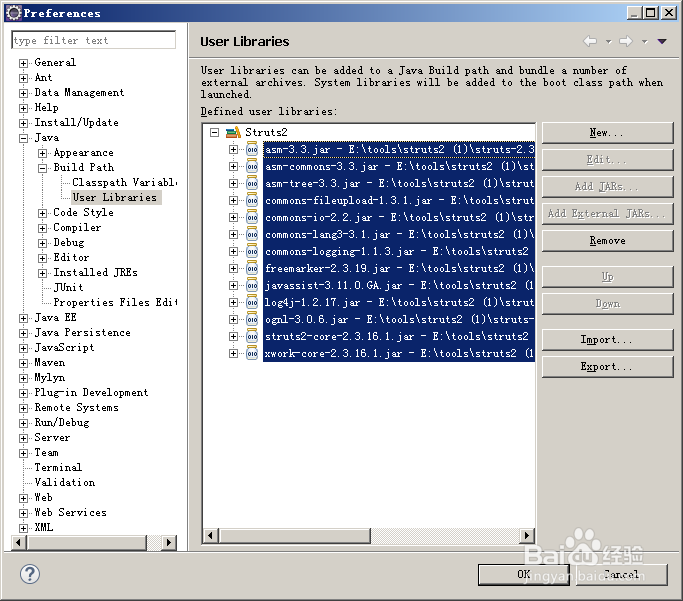683x601 pixels.
Task: Select the User Libraries tree item
Action: (x=115, y=197)
